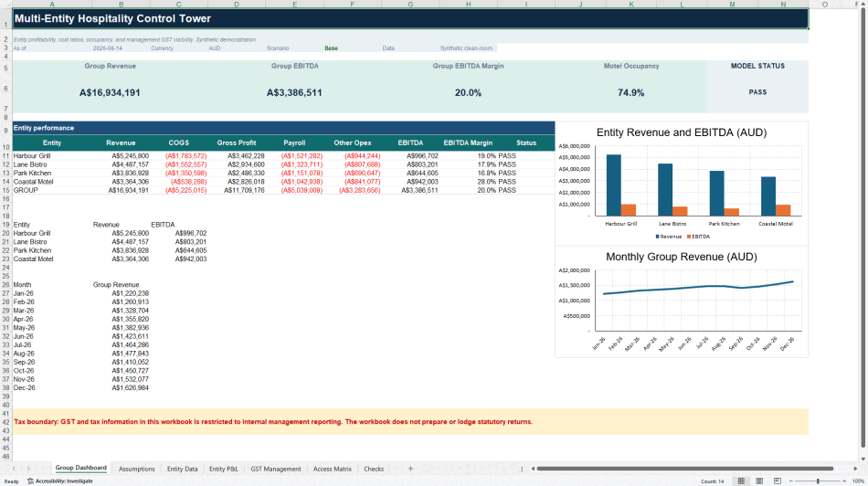
Task: Switch to the Checks sheet tab
Action: coord(374,469)
